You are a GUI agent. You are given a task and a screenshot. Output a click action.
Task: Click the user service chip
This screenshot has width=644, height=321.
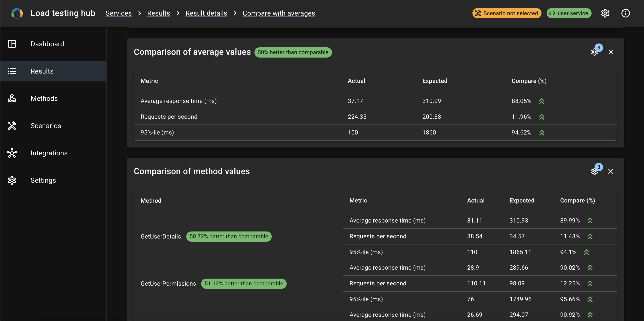(x=569, y=13)
